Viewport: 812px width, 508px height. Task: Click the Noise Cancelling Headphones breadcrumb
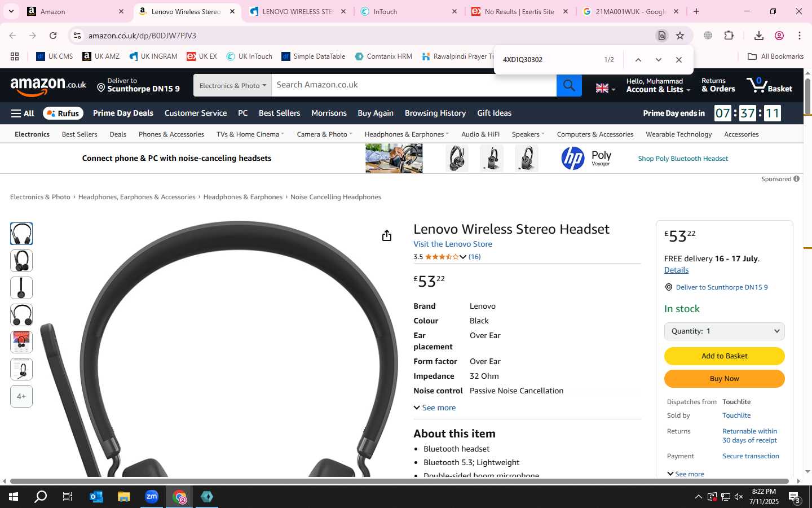coord(336,197)
